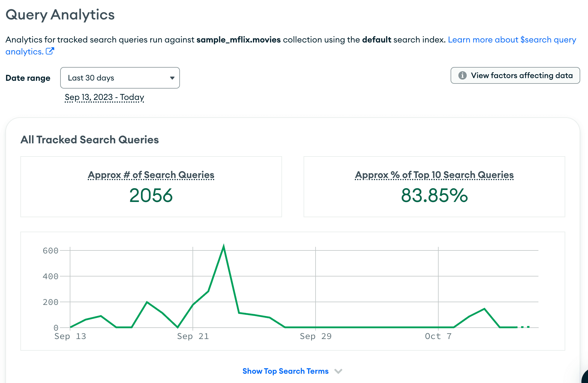The image size is (588, 383).
Task: Click the 600 y-axis label
Action: pyautogui.click(x=50, y=251)
